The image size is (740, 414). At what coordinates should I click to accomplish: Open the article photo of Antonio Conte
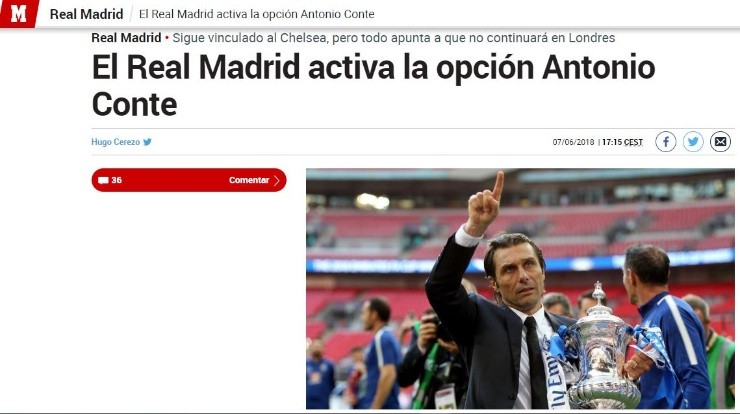pos(520,288)
